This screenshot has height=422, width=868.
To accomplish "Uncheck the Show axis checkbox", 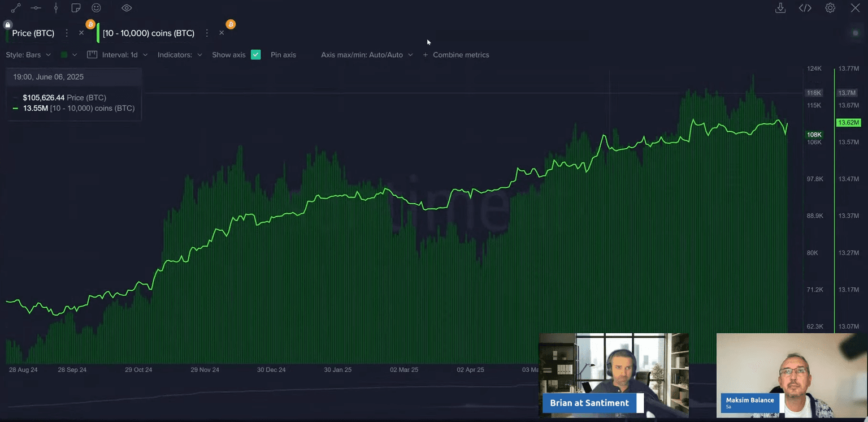I will coord(256,55).
